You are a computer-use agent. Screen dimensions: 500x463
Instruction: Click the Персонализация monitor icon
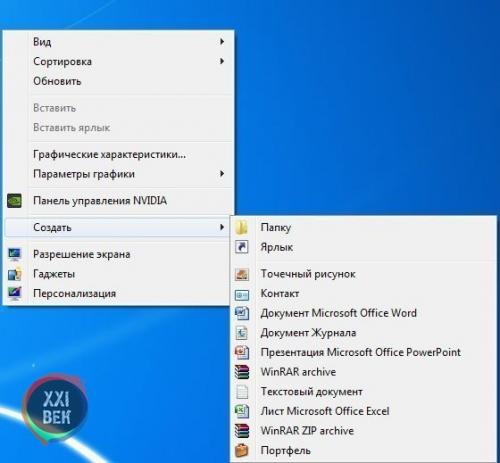click(14, 294)
